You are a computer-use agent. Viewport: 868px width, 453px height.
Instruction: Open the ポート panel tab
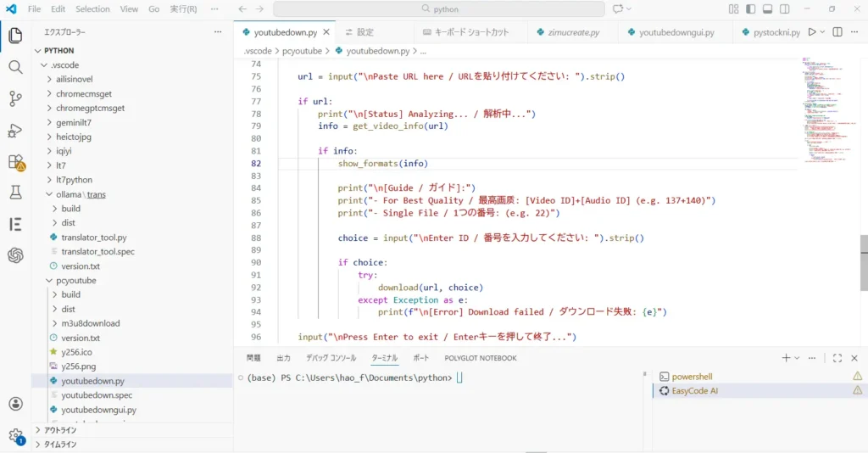[x=420, y=358]
